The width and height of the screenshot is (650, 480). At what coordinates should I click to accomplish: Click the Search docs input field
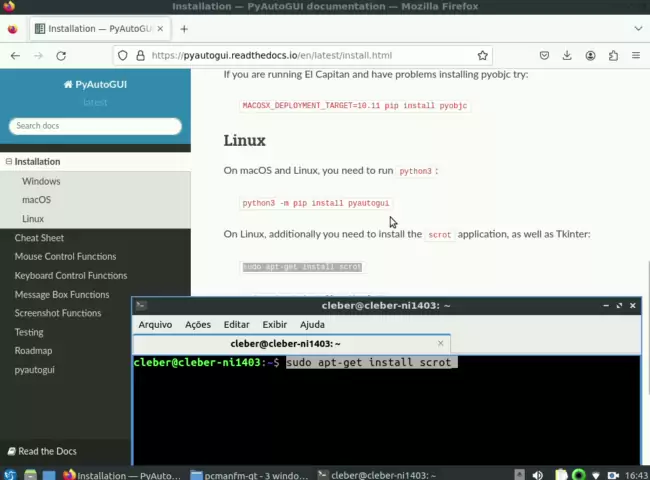[95, 126]
